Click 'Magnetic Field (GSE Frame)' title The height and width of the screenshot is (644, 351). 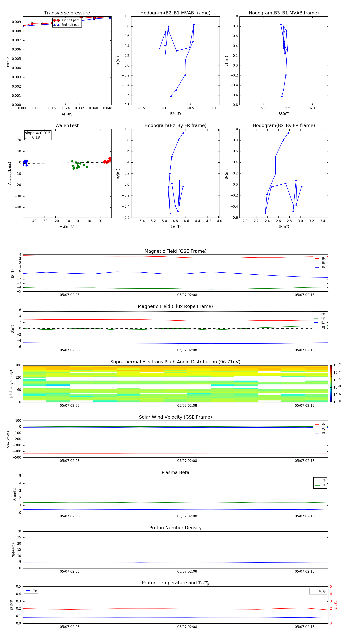click(x=175, y=251)
